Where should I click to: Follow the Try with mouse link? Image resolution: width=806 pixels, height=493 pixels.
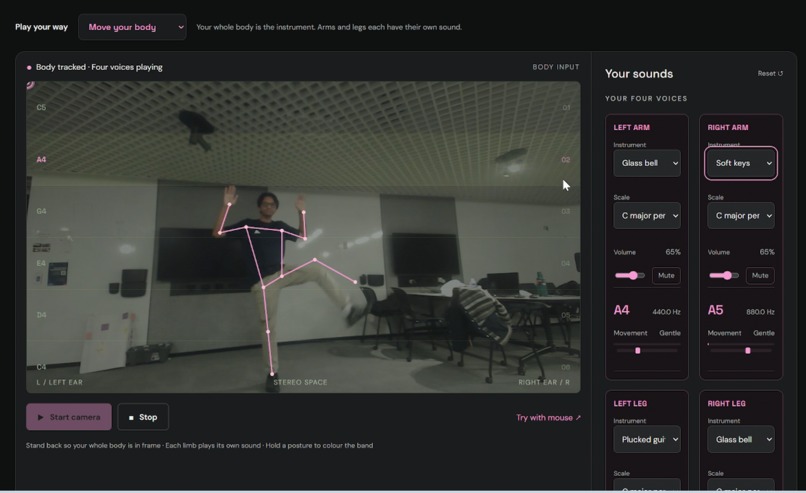tap(548, 417)
